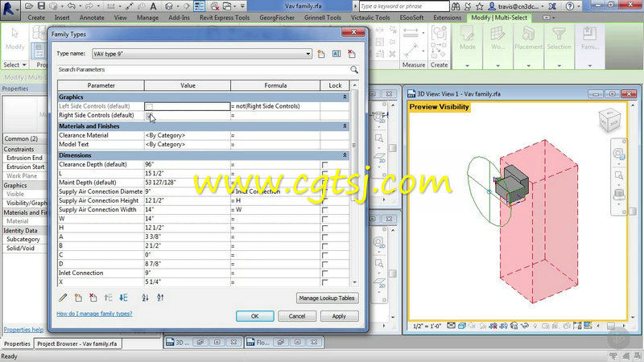Switch to the Project Browser tab
This screenshot has width=644, height=362.
coord(77,344)
